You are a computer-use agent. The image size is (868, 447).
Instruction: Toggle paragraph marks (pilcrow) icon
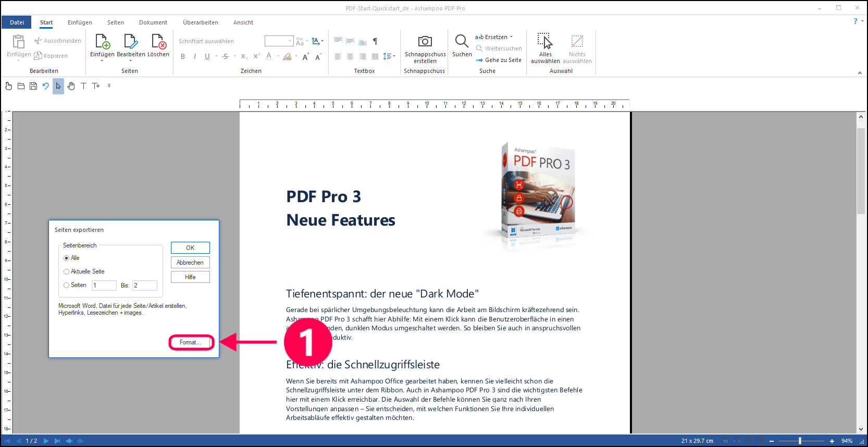[375, 41]
